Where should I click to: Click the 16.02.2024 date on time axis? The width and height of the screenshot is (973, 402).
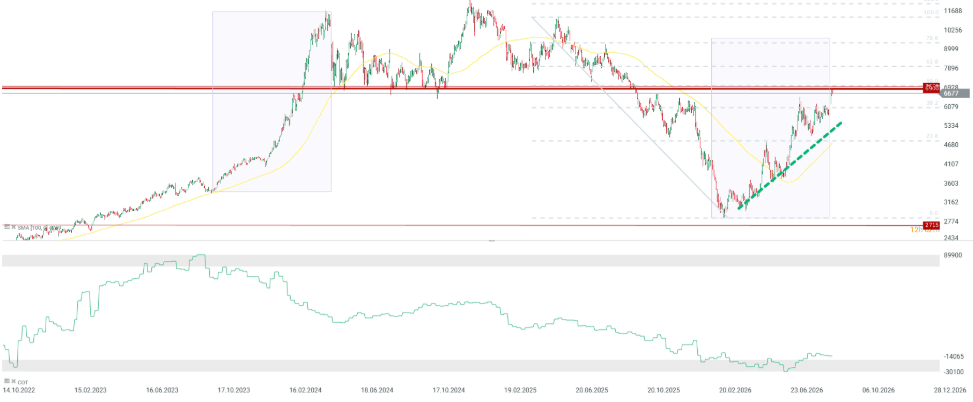coord(305,390)
